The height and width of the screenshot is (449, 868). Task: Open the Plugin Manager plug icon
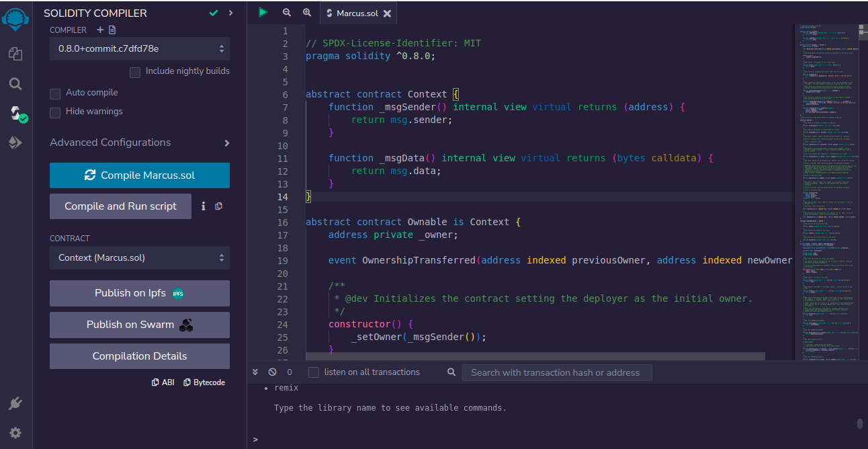click(x=15, y=403)
